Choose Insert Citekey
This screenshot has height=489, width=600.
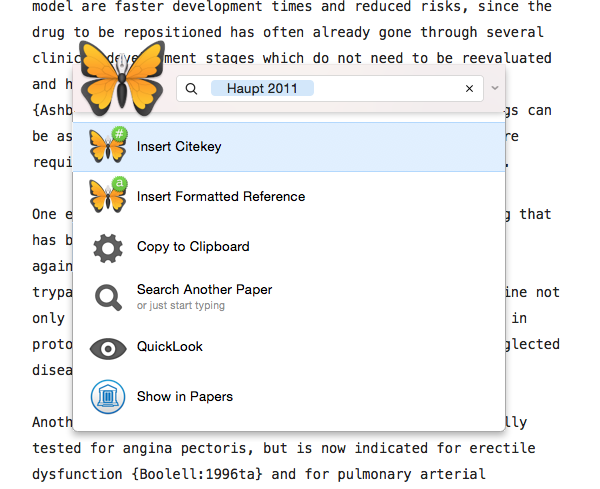(x=289, y=147)
